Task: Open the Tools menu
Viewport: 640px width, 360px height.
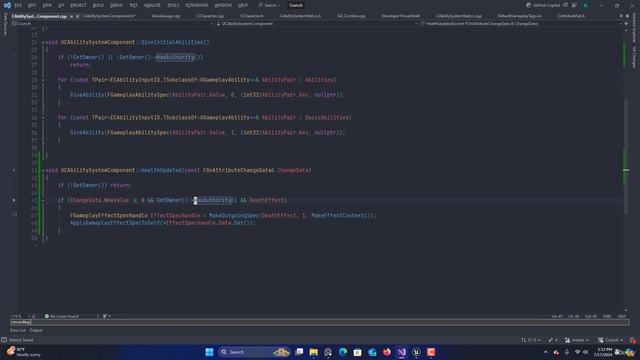Action: 173,5
